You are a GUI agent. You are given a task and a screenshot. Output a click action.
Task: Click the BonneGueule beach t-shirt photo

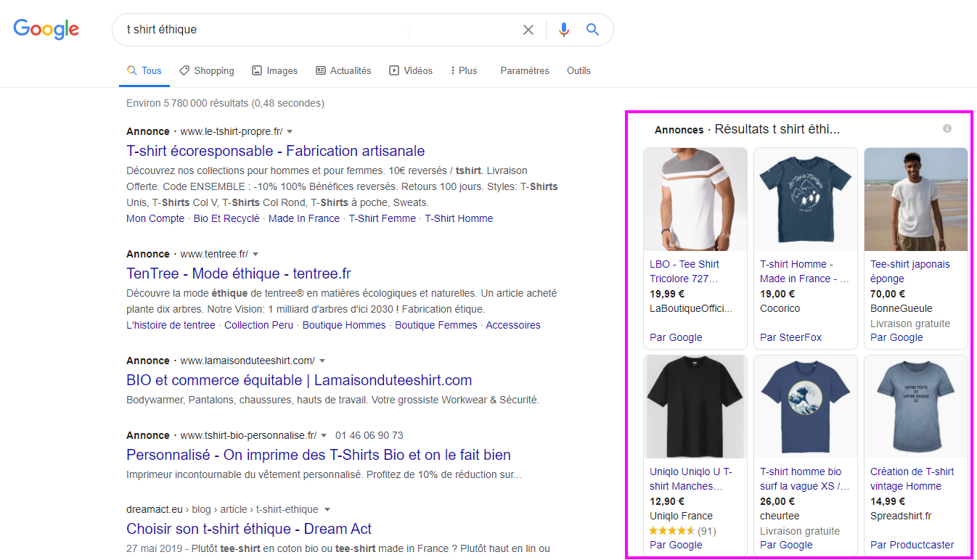[x=916, y=199]
